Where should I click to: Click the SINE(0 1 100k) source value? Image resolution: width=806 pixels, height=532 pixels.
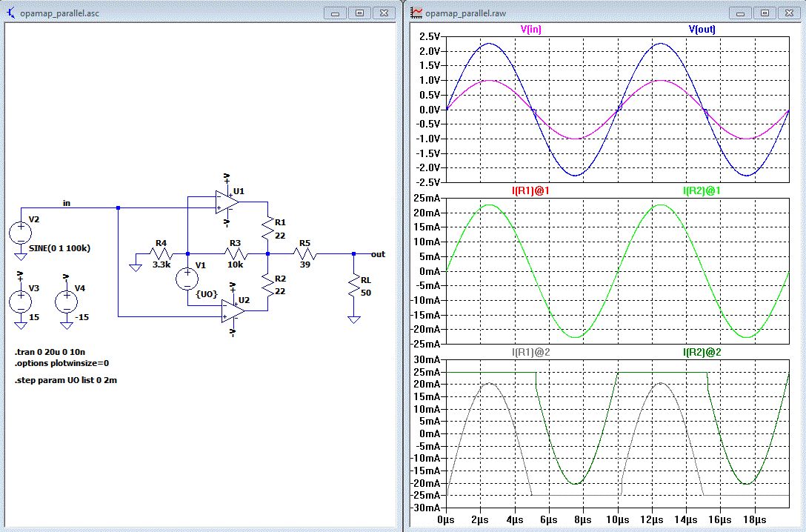(x=59, y=248)
